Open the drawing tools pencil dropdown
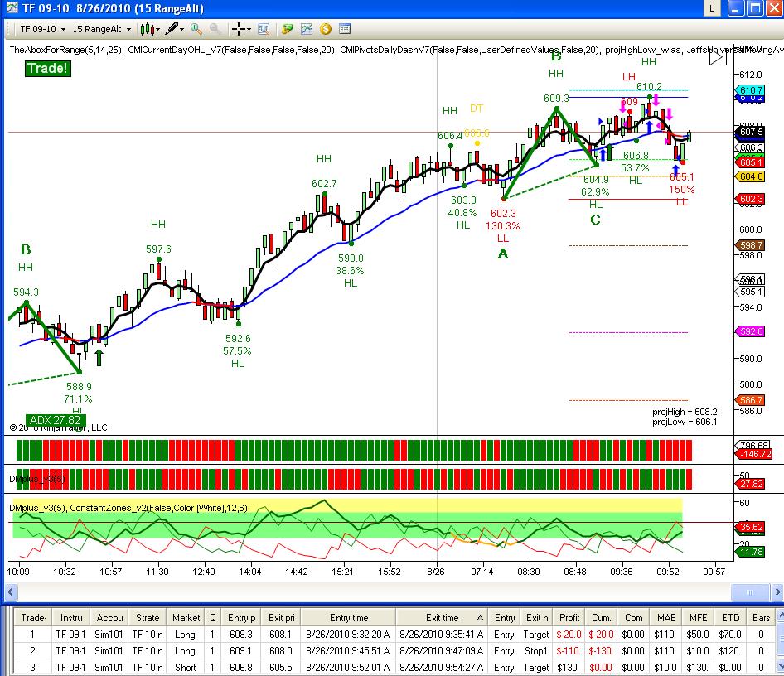 click(175, 29)
